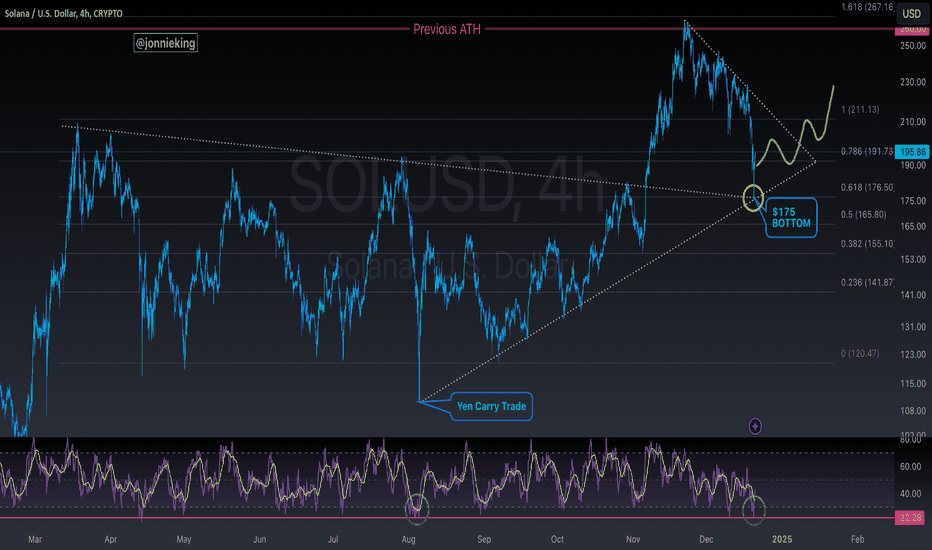Click the chart title 'Solana / U.S. Dollar, 4h, CRYPTO'
Image resolution: width=932 pixels, height=550 pixels.
(64, 13)
